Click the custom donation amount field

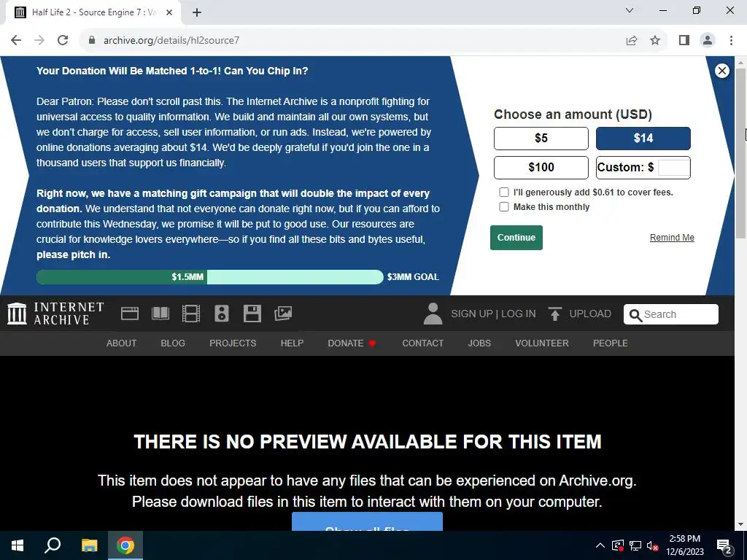[x=673, y=168]
